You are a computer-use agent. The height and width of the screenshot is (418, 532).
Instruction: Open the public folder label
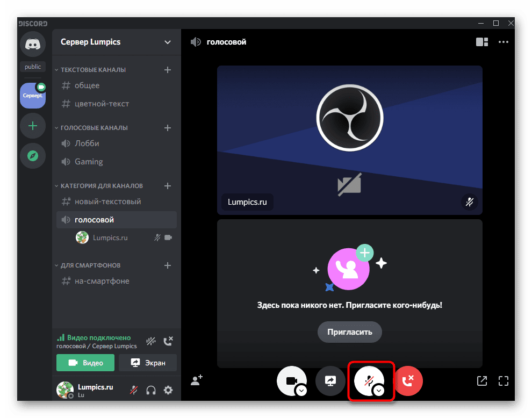pyautogui.click(x=33, y=67)
